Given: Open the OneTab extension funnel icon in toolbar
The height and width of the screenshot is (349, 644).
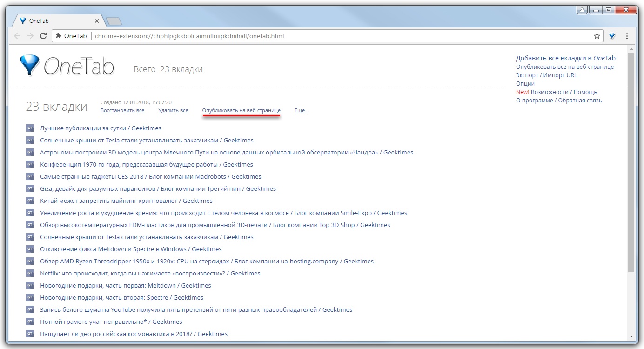Looking at the screenshot, I should (x=612, y=36).
